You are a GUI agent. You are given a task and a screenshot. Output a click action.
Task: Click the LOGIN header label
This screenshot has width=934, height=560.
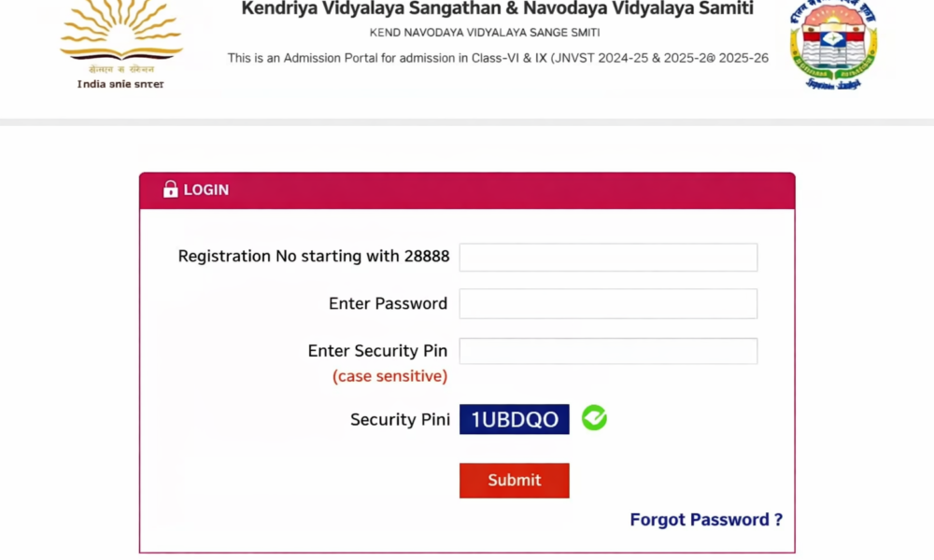(x=206, y=189)
